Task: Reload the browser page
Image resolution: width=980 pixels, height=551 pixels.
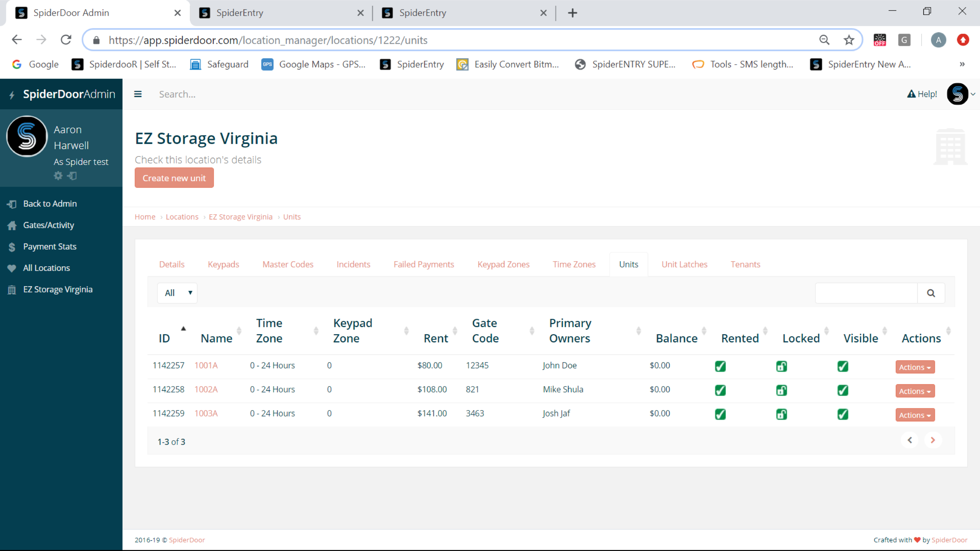Action: coord(66,40)
